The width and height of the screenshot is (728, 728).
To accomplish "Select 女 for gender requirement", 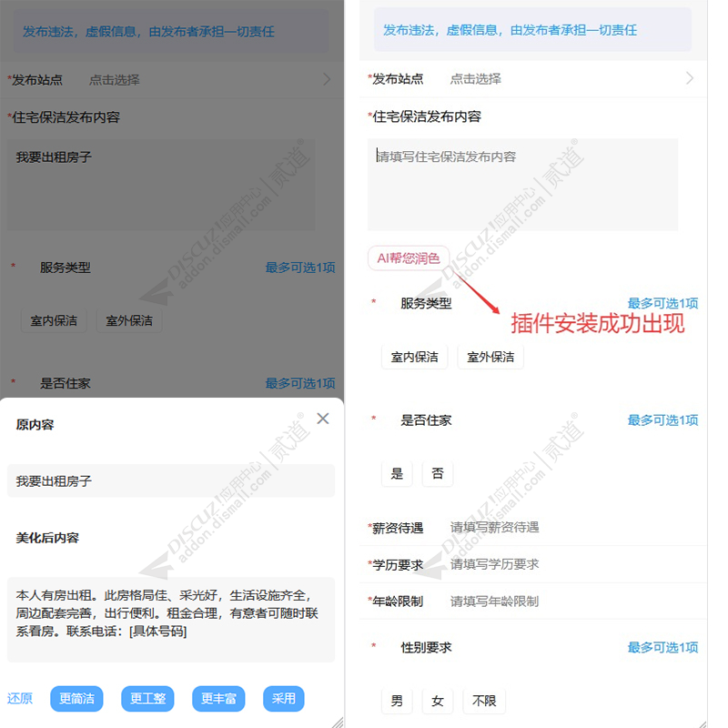I will point(438,701).
